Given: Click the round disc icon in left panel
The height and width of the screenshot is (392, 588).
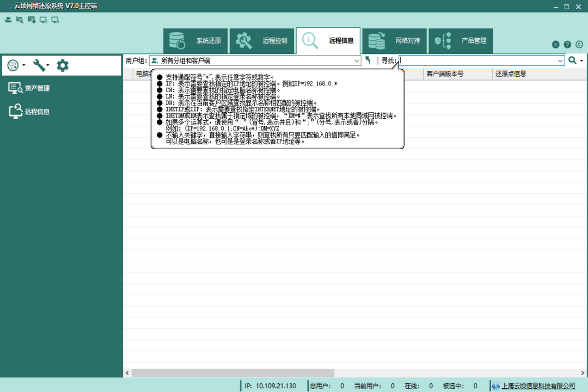Looking at the screenshot, I should click(13, 65).
